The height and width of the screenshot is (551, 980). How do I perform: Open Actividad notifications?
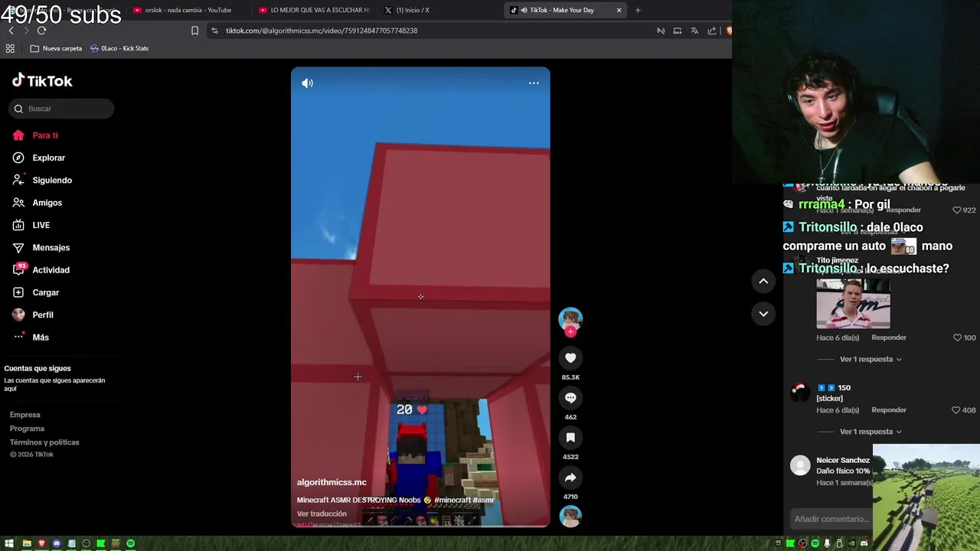tap(41, 270)
